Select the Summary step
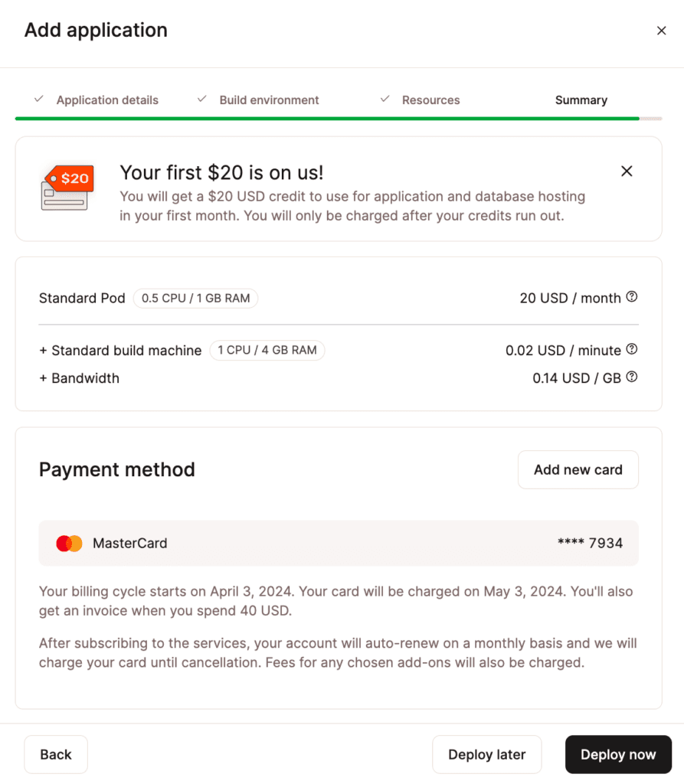The image size is (684, 784). tap(581, 100)
